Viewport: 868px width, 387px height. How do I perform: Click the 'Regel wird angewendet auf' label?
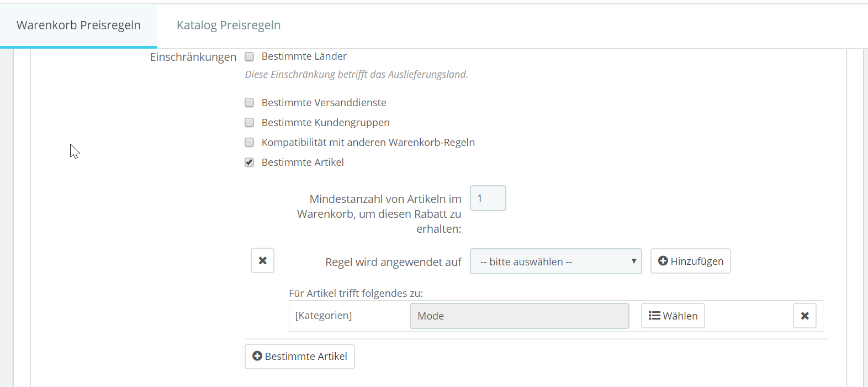[x=393, y=262]
